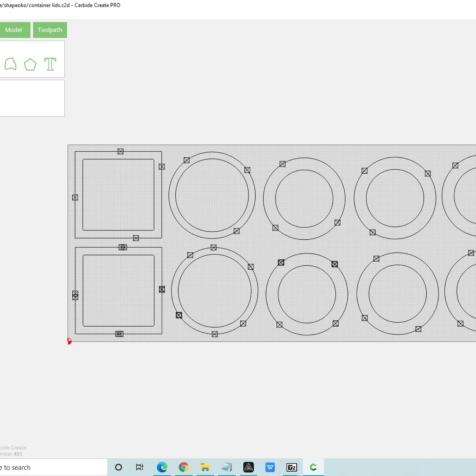Open File Explorer from the taskbar
476x476 pixels.
[205, 467]
